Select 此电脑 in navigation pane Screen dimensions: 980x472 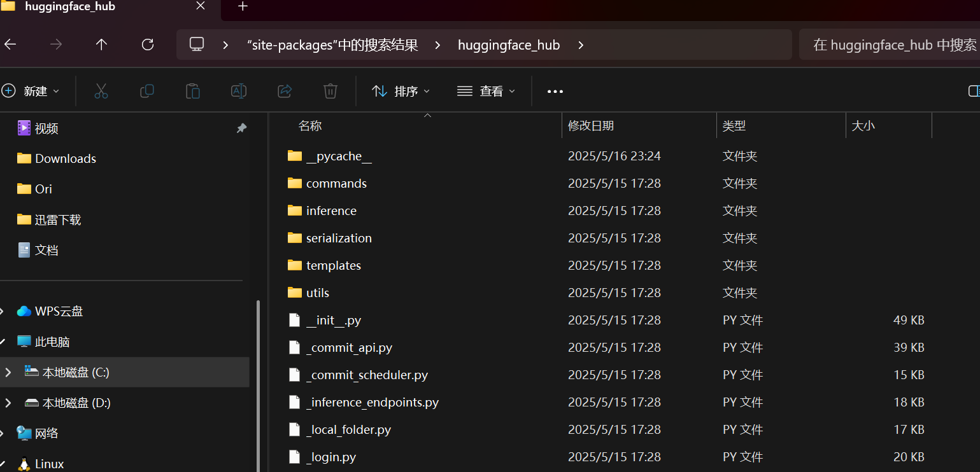52,342
